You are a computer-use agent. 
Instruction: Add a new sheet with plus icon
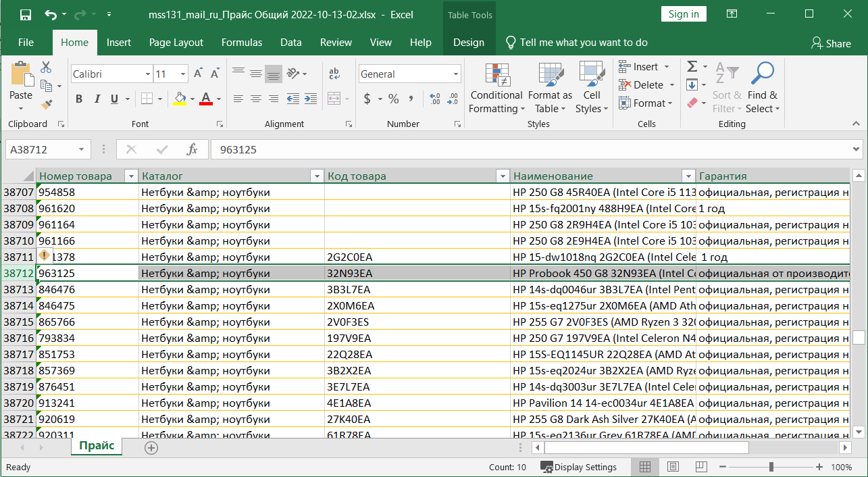[151, 447]
